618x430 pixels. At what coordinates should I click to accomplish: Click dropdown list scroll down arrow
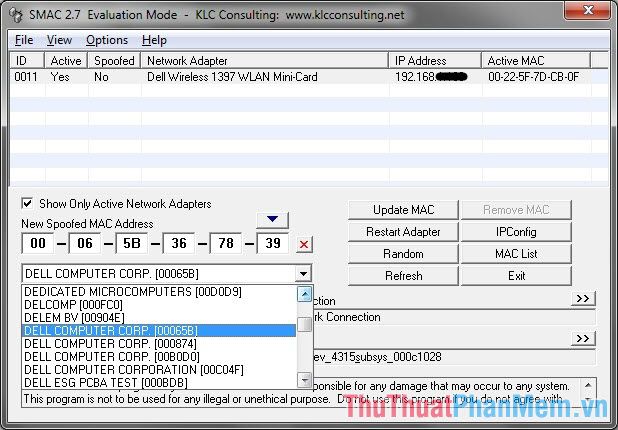click(305, 380)
